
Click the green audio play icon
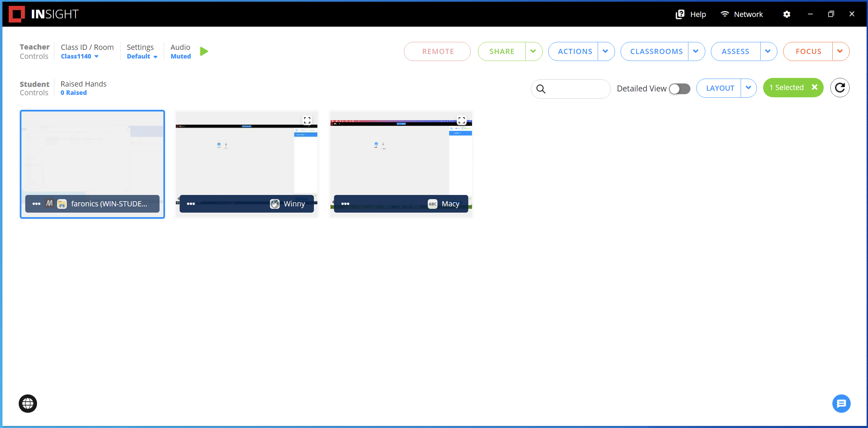pos(204,52)
